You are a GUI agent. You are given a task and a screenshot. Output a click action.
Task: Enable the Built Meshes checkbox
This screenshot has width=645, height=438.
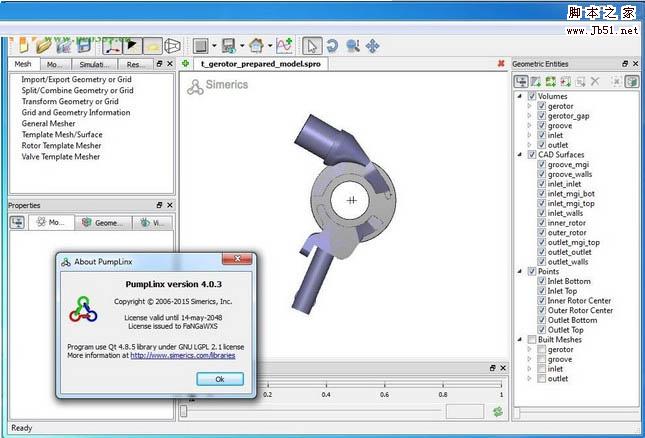click(x=531, y=340)
